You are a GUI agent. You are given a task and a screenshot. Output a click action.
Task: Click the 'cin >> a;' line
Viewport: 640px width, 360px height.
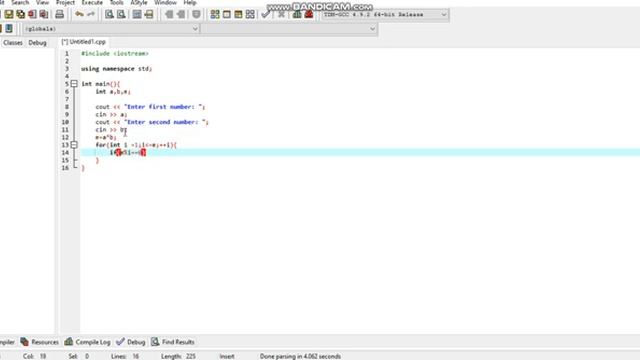tap(111, 114)
